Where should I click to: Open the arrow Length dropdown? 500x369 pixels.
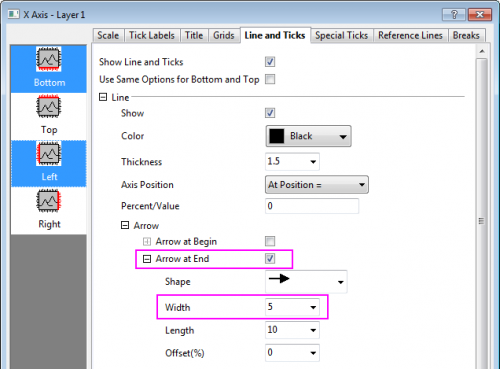tap(313, 330)
